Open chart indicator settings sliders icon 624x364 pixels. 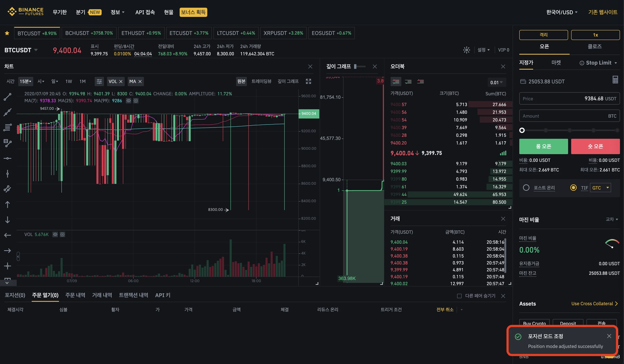point(99,81)
